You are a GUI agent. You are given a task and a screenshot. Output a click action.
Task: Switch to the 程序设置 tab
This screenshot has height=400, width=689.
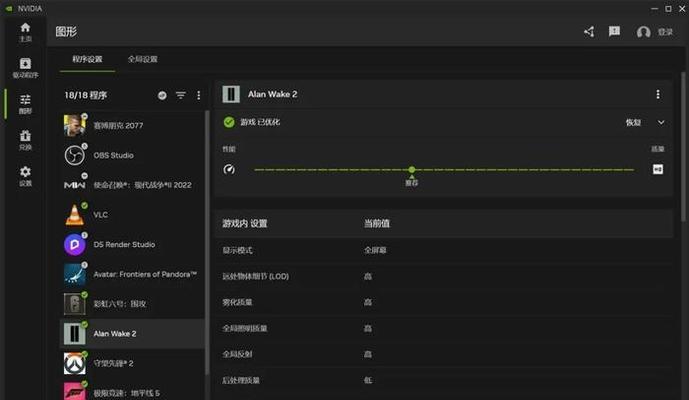(x=87, y=59)
